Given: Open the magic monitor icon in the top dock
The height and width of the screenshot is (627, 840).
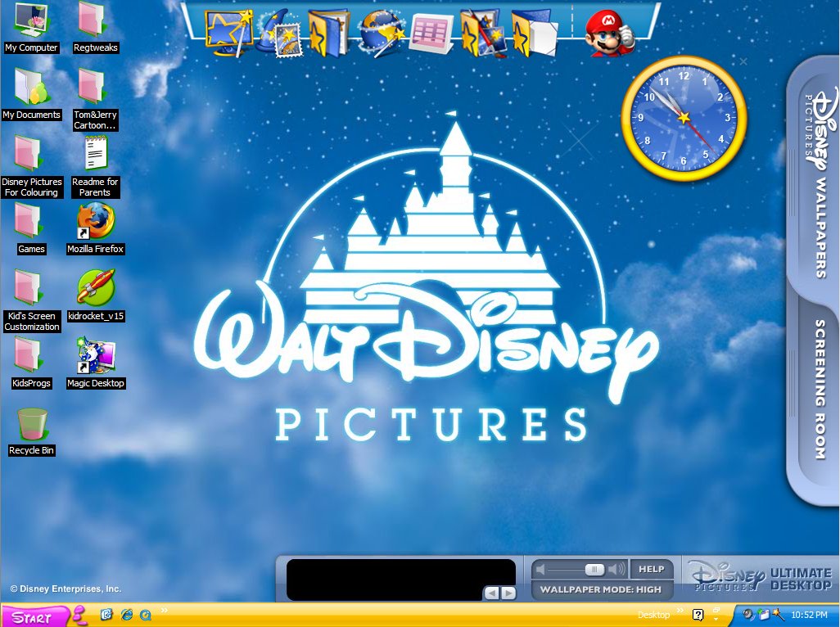Looking at the screenshot, I should (228, 32).
